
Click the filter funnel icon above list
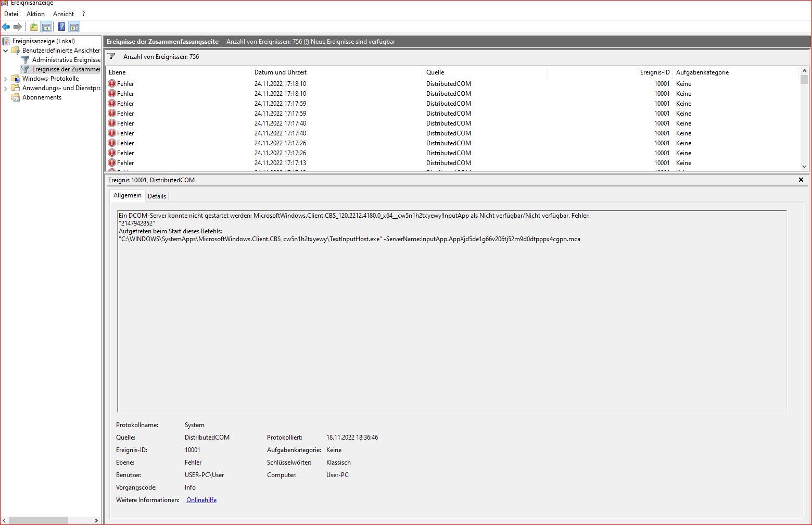(111, 56)
